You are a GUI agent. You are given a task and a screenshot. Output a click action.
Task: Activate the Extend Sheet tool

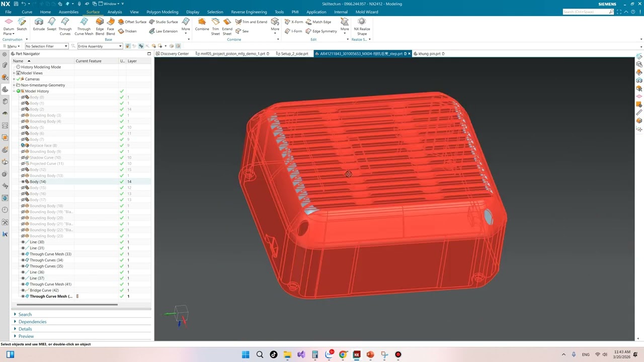coord(227,27)
